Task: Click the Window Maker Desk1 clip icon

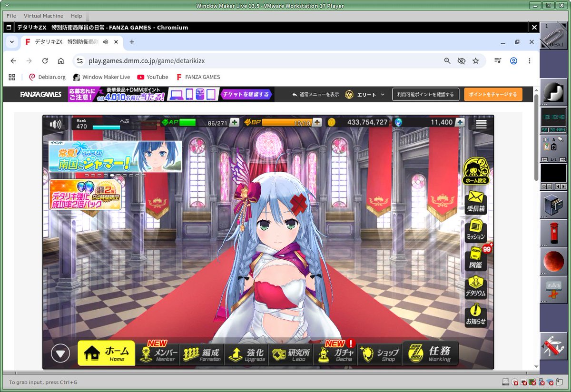Action: 554,35
